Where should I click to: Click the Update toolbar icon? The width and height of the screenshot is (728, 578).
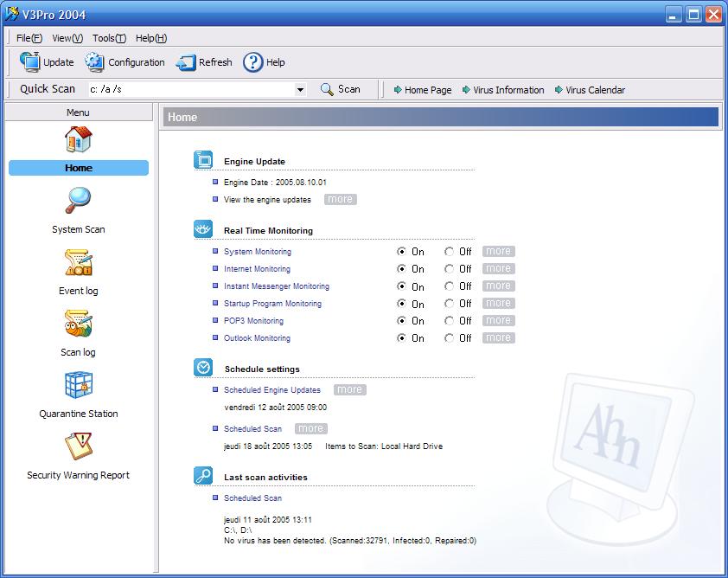click(x=30, y=61)
